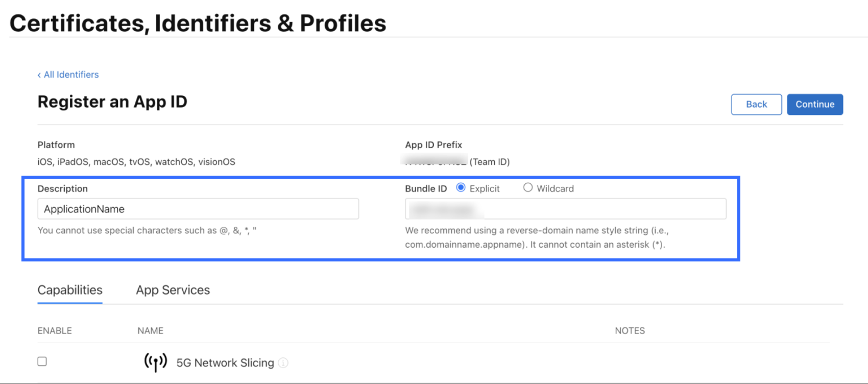Click the ENABLE column header
The width and height of the screenshot is (868, 384).
[55, 331]
